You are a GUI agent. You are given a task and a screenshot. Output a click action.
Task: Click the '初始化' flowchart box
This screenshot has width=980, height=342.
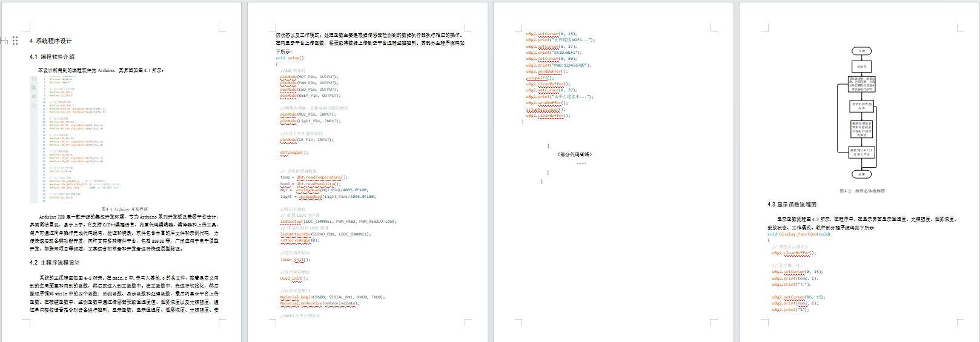click(861, 67)
